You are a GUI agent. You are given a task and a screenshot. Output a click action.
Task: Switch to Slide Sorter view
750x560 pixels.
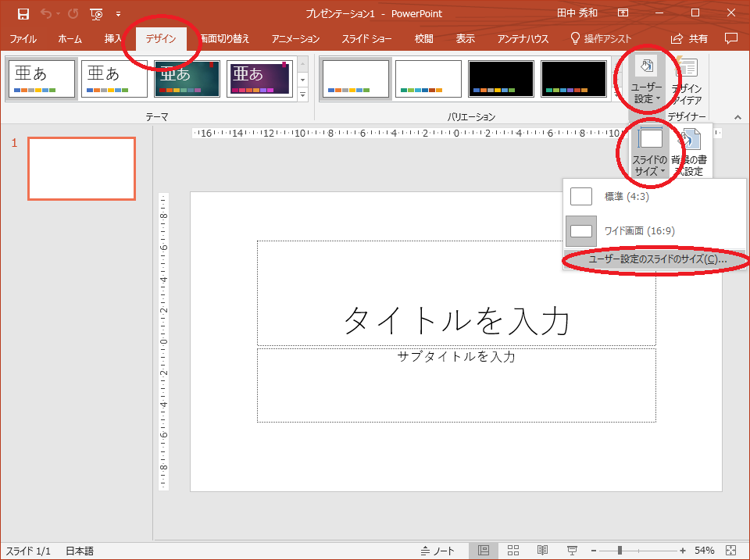click(x=513, y=551)
